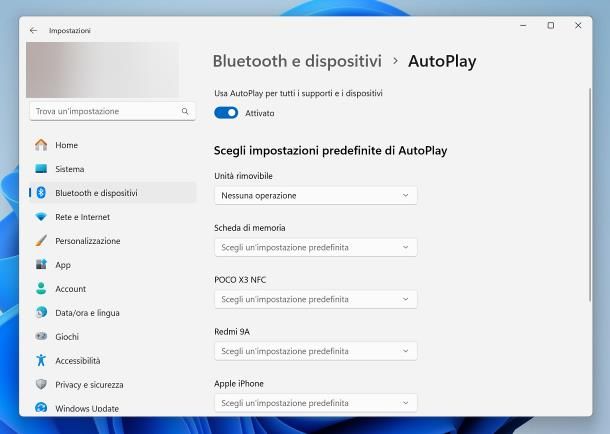Viewport: 610px width, 434px height.
Task: Click the back arrow in Impostazioni
Action: point(33,30)
